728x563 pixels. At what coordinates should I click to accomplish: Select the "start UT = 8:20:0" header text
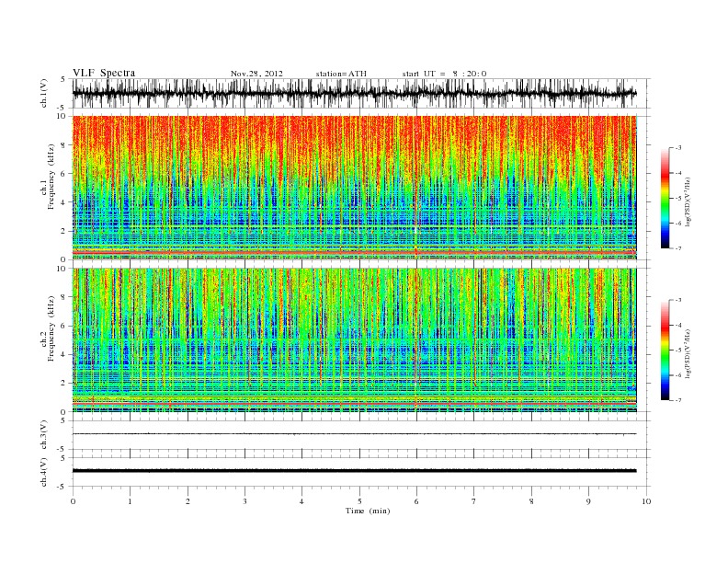pyautogui.click(x=444, y=74)
